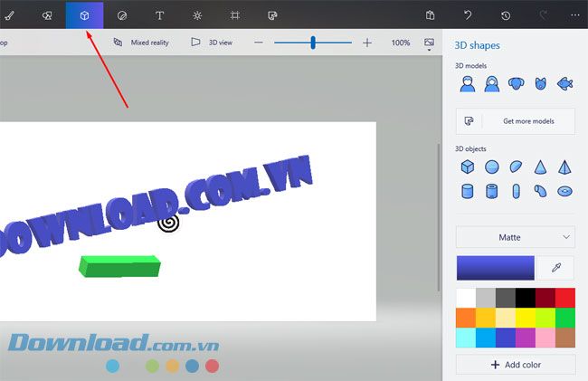Select the Sphere 3D object
588x381 pixels.
click(491, 167)
